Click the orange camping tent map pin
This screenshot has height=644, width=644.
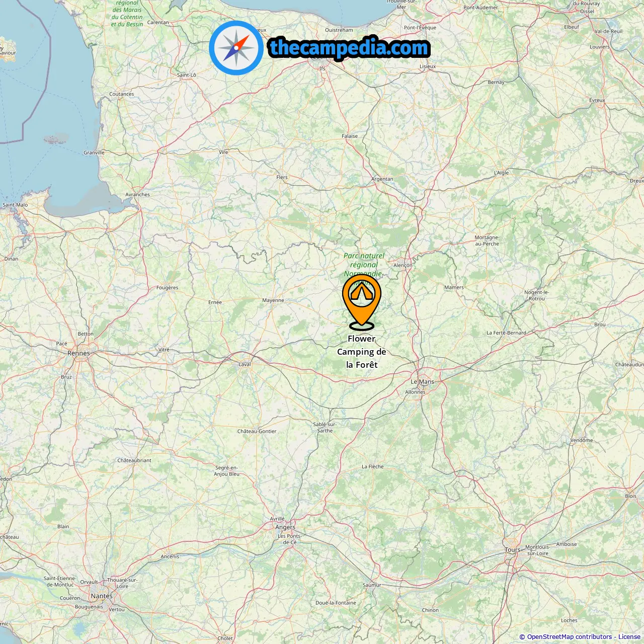click(362, 301)
